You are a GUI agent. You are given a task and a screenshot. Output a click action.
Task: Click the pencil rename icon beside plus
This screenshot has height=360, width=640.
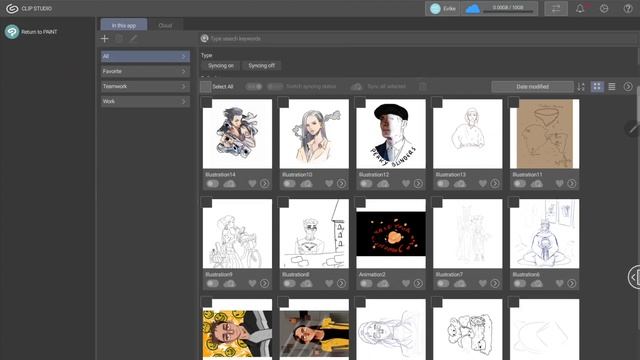point(133,39)
